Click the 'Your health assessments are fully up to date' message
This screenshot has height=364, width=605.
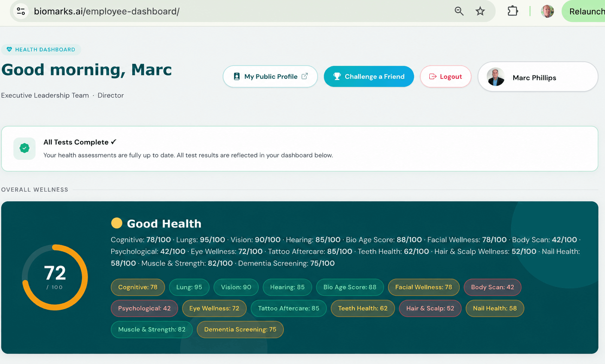(x=188, y=155)
